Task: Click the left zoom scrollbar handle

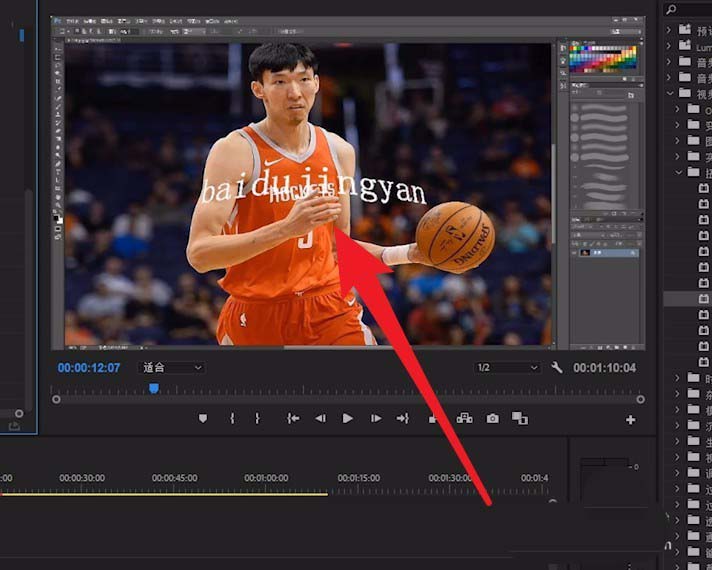Action: (x=56, y=400)
